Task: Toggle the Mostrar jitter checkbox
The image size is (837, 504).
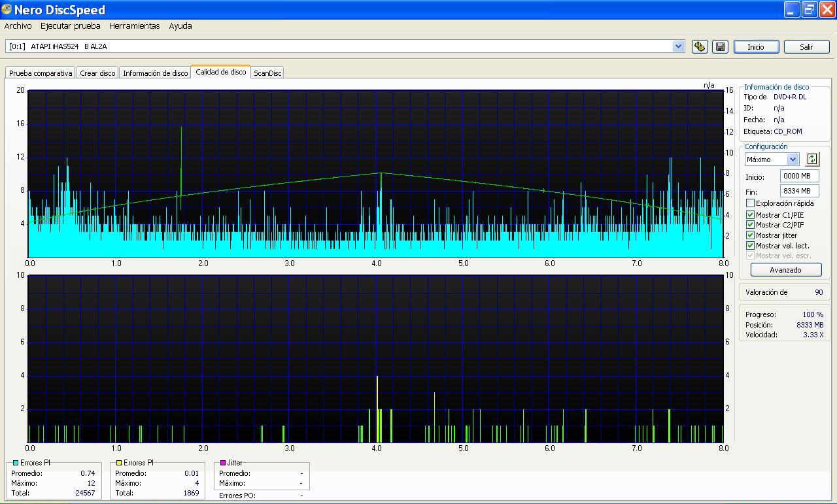Action: [750, 235]
